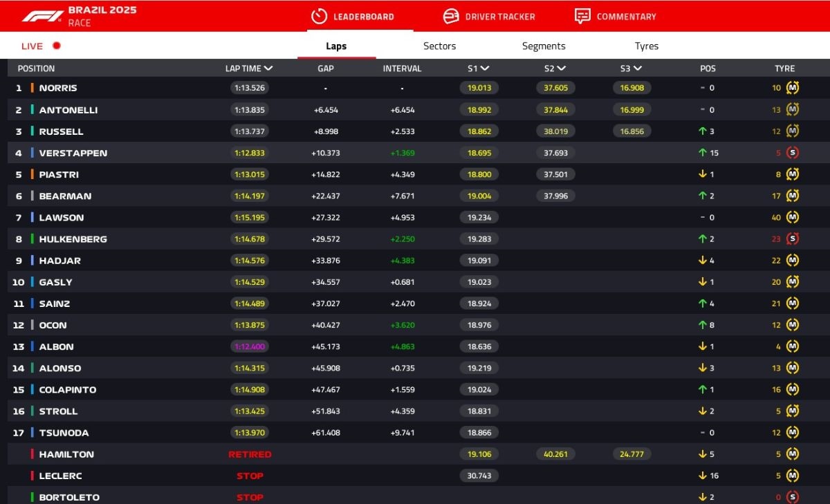The image size is (830, 504).
Task: Open the S2 column dropdown chevron
Action: pos(562,68)
